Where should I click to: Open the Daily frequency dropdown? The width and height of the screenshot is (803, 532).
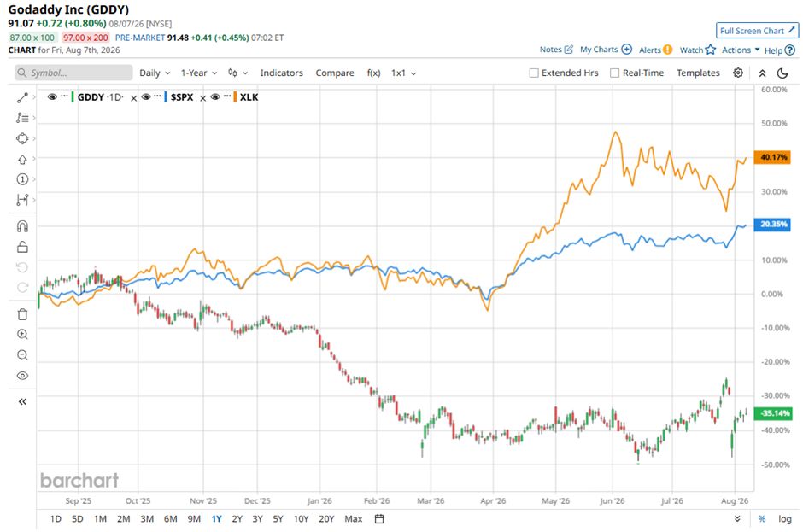(x=155, y=73)
